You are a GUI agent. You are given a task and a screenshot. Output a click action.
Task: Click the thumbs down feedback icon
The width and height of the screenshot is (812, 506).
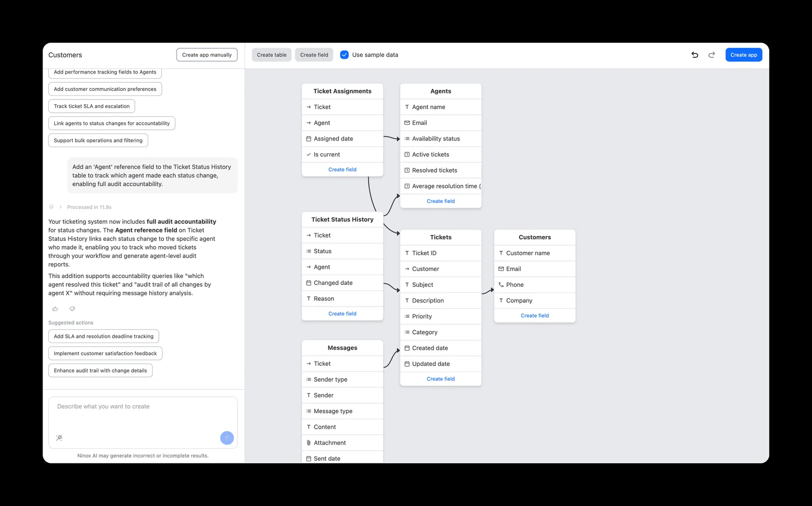tap(72, 309)
